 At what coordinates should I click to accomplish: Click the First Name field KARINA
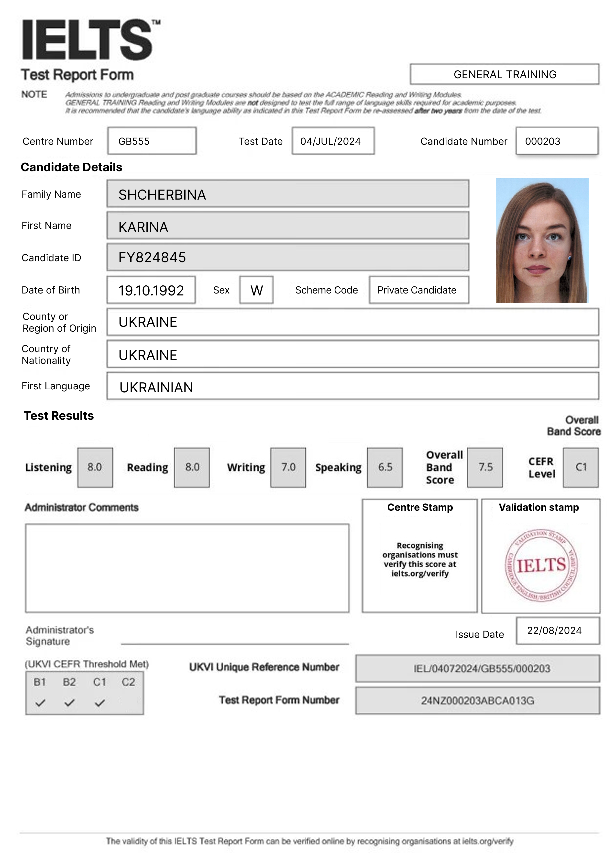[287, 226]
